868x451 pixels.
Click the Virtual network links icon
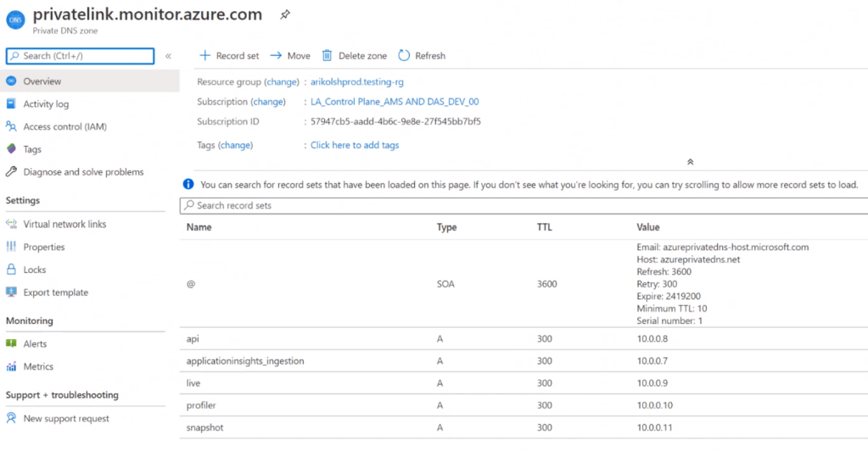coord(11,225)
